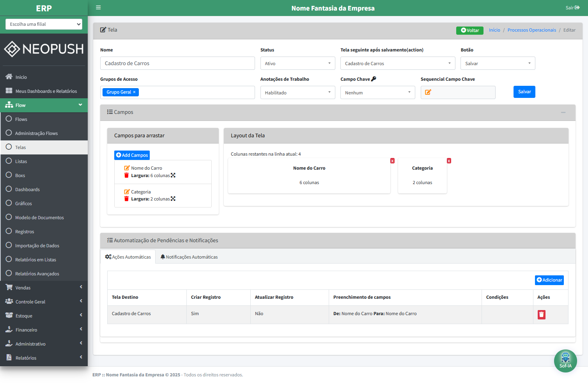Expand the Vendas sidebar menu
The width and height of the screenshot is (588, 383).
pos(44,288)
